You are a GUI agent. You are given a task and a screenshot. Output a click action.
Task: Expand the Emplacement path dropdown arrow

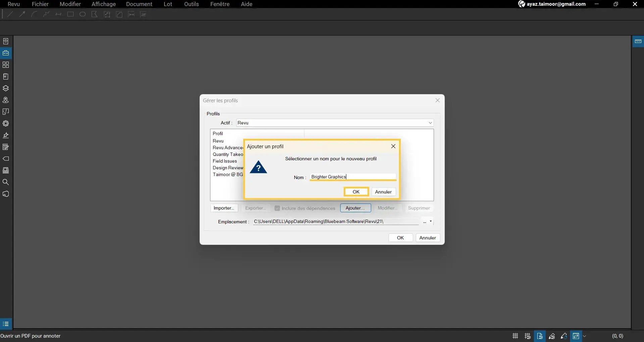point(430,221)
